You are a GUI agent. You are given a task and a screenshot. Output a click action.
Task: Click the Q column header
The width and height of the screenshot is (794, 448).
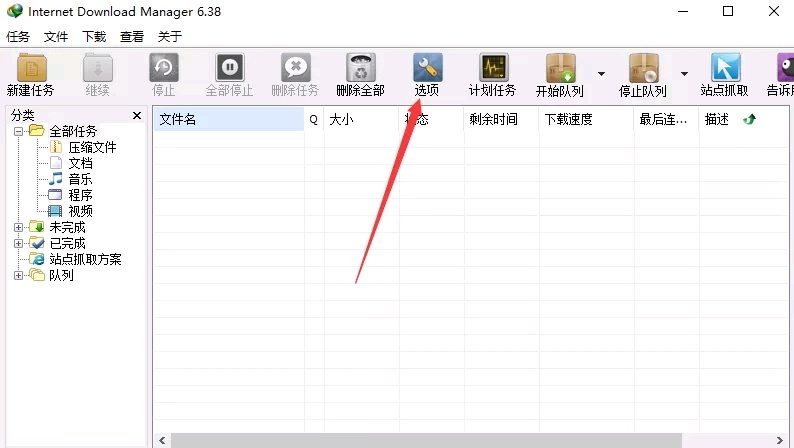314,119
